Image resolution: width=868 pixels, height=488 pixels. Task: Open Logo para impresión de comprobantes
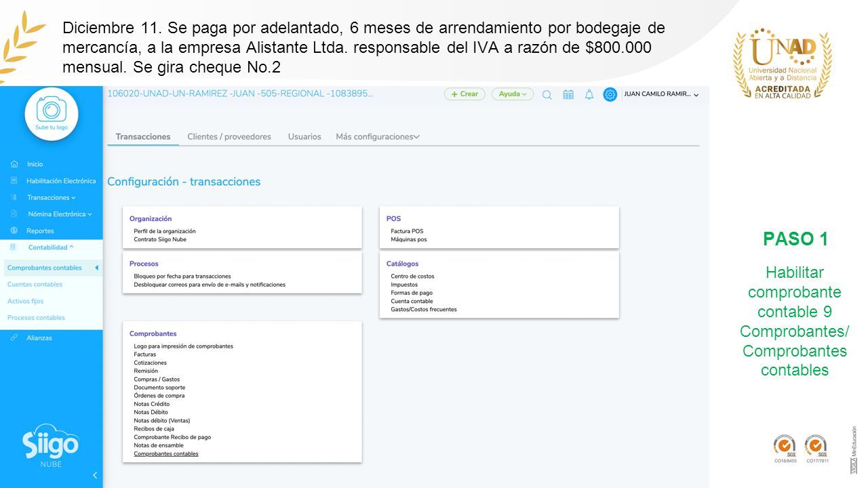coord(183,346)
